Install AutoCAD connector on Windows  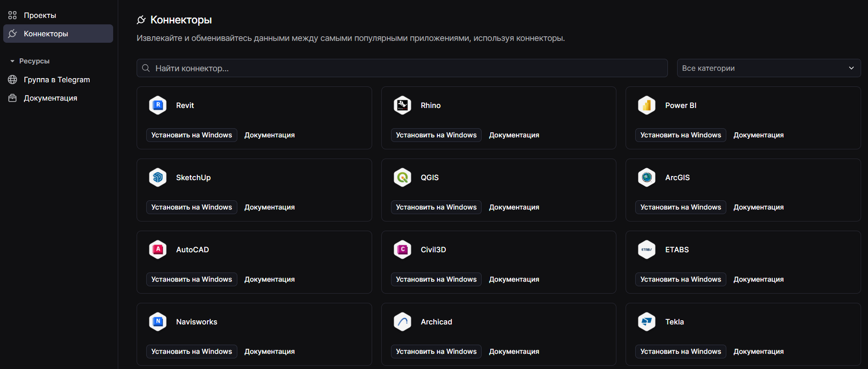pyautogui.click(x=192, y=279)
